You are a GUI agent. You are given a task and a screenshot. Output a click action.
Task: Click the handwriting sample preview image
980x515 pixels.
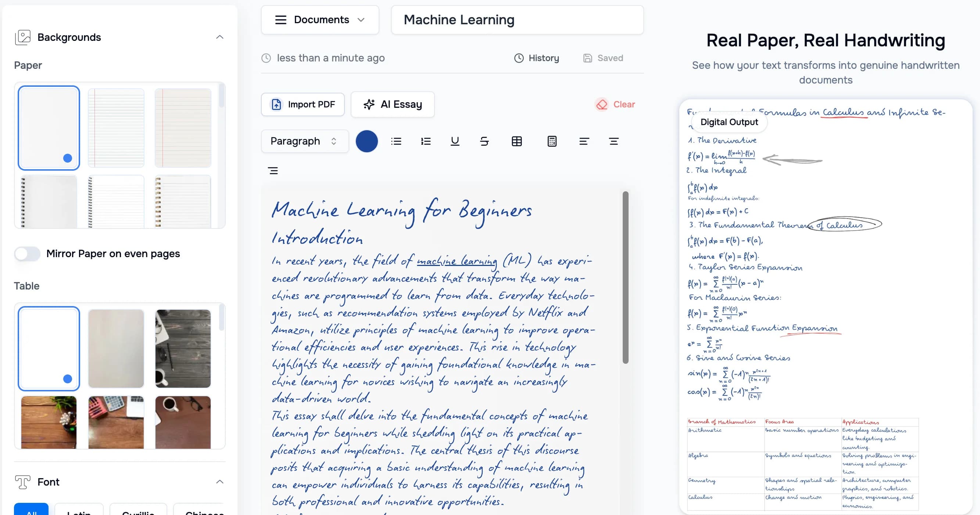(x=826, y=307)
